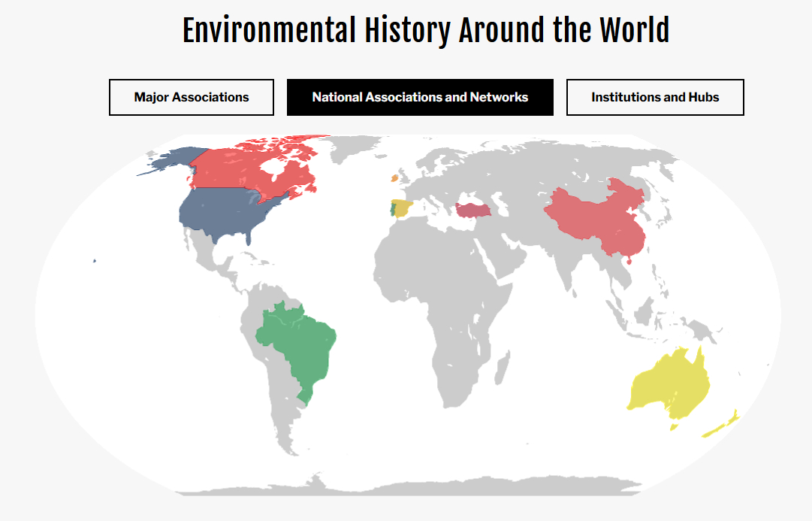Select the contiguous United States on map

225,214
